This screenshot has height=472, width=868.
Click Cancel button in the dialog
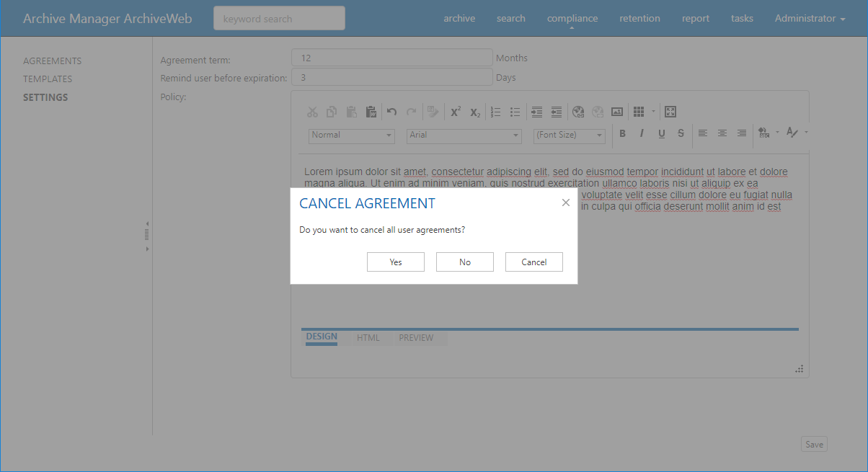click(534, 262)
